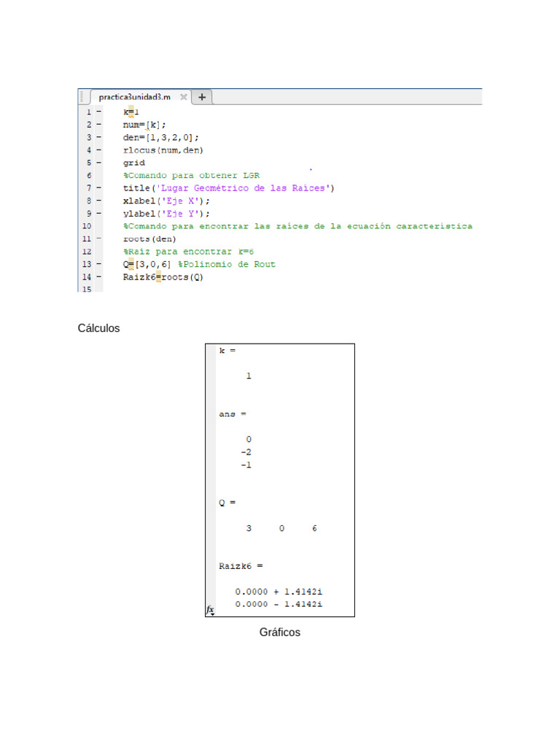
Task: Click 'Raizk6 =' in command output
Action: (241, 566)
